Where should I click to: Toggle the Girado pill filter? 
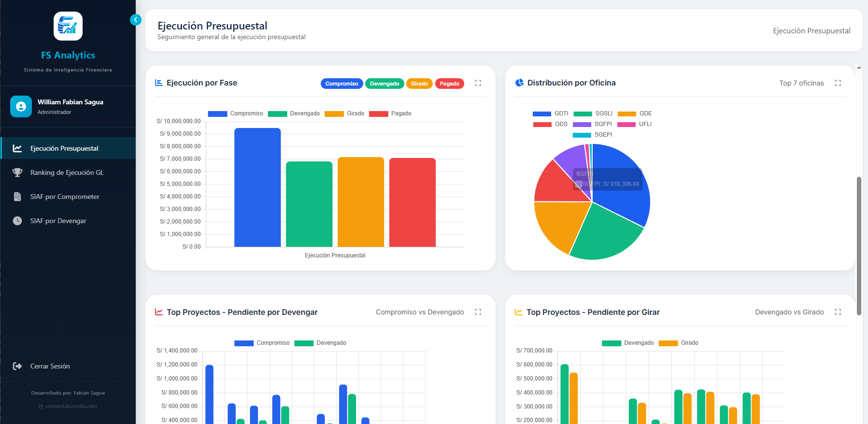point(419,84)
